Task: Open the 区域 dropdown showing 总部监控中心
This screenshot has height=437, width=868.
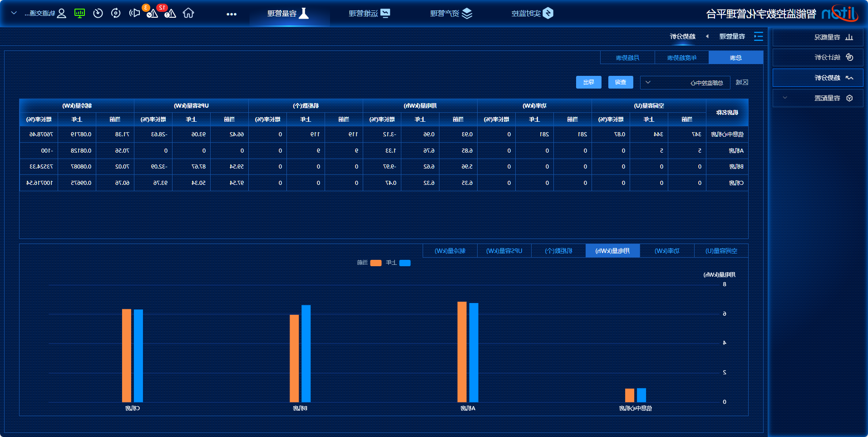Action: coord(685,83)
